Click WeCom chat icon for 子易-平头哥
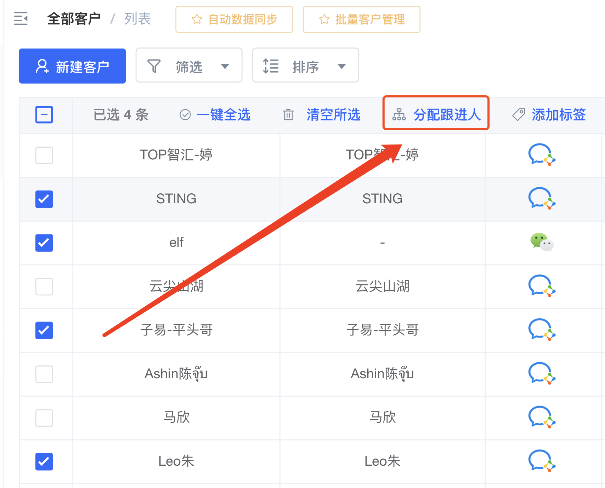605x488 pixels. click(542, 330)
